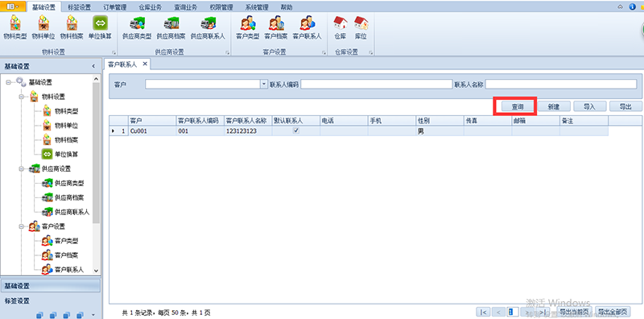The width and height of the screenshot is (644, 319).
Task: Click cell 123123123 in the table
Action: click(248, 131)
